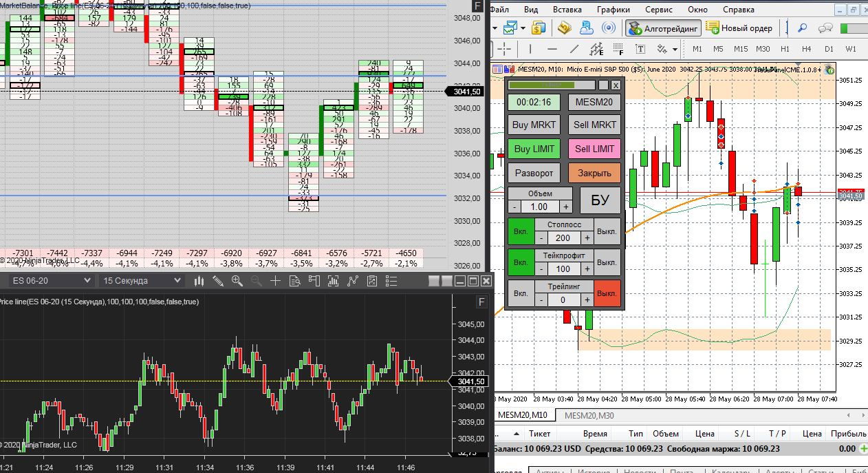
Task: Click the volume 1.00 input field
Action: (540, 207)
